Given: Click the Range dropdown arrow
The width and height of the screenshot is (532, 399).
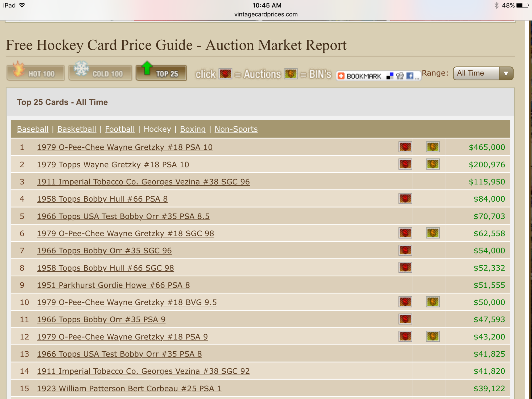Looking at the screenshot, I should [x=506, y=73].
